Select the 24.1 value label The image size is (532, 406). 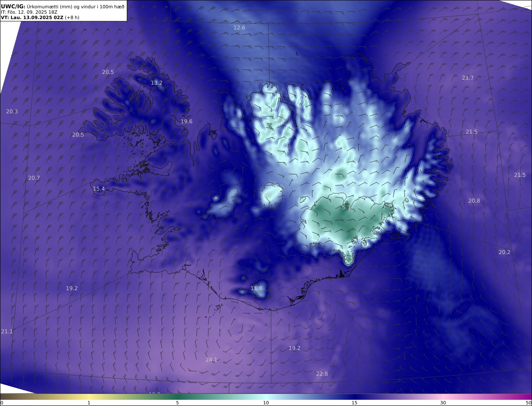[212, 360]
